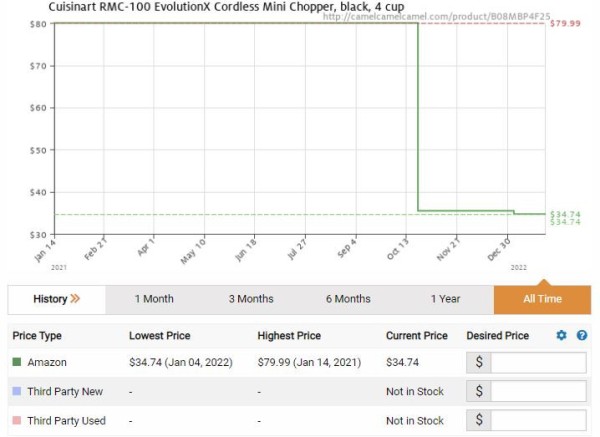Screen dimensions: 600x437
Task: Click the Amazon current price $34.74 cell
Action: (403, 362)
